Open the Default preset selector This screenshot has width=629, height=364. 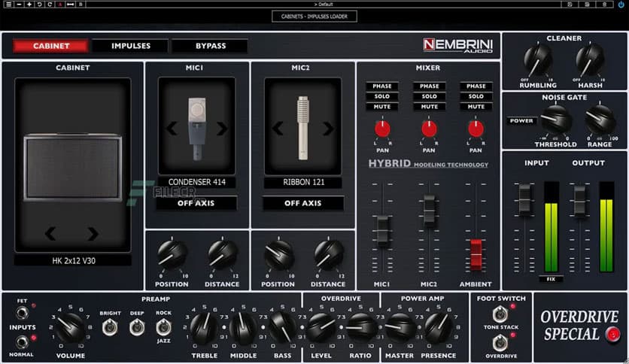pos(324,5)
